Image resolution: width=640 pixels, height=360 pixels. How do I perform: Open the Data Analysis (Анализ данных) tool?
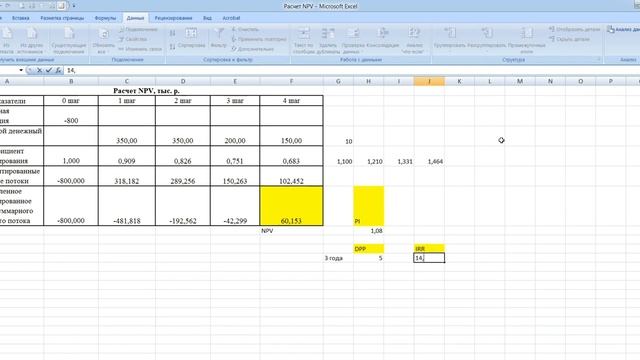623,29
